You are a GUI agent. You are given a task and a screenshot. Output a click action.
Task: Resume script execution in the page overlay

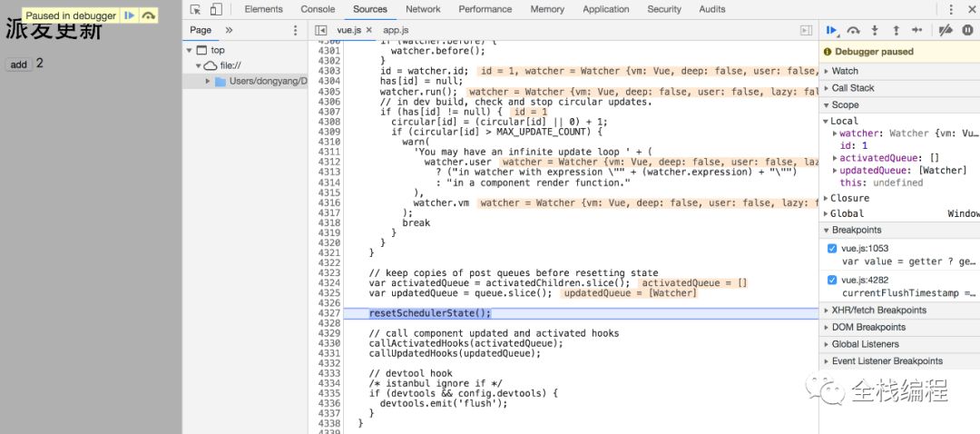click(x=130, y=15)
